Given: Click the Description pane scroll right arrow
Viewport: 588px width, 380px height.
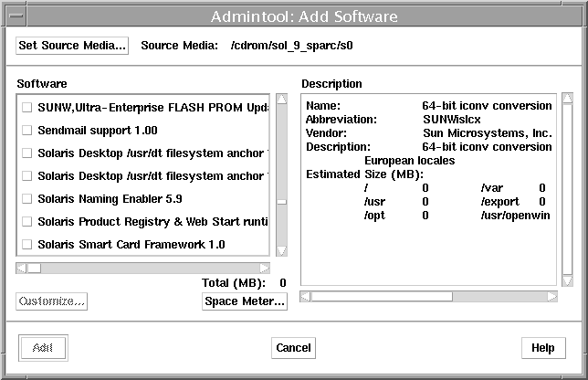Looking at the screenshot, I should [x=551, y=296].
